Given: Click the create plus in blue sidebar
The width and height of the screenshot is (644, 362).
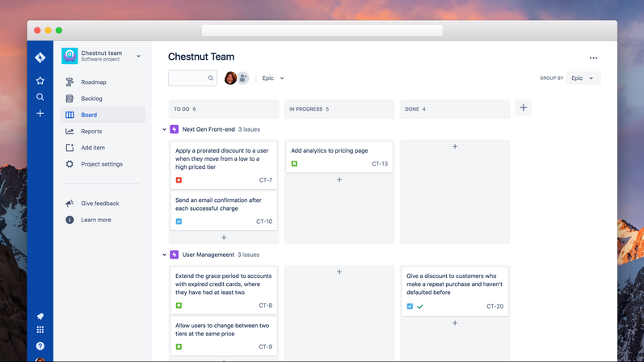Looking at the screenshot, I should [40, 113].
